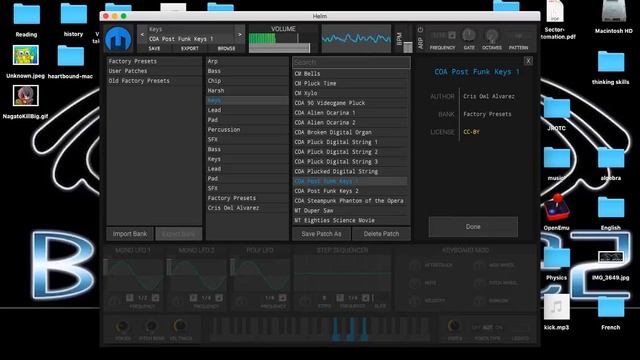Click the arpeggiator Octaves knob

coord(491,36)
